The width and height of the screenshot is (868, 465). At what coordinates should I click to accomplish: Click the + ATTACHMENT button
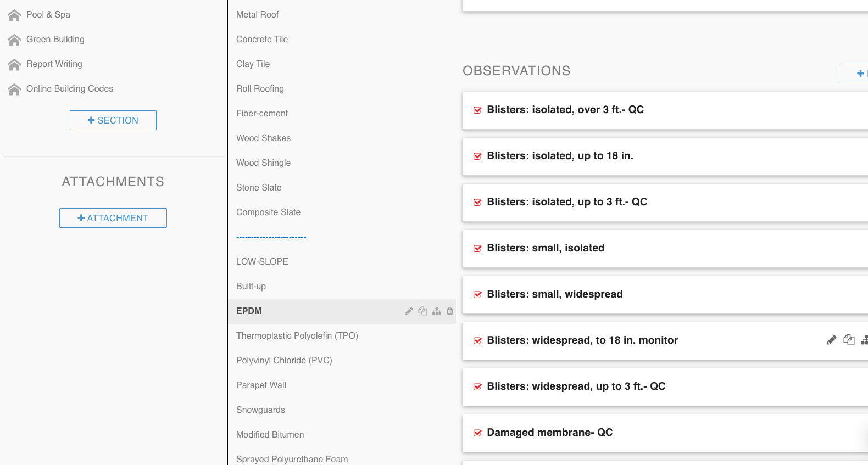tap(113, 218)
